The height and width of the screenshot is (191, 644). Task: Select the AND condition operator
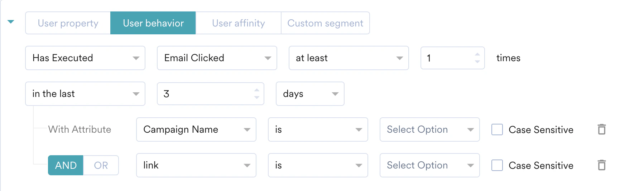pos(66,165)
